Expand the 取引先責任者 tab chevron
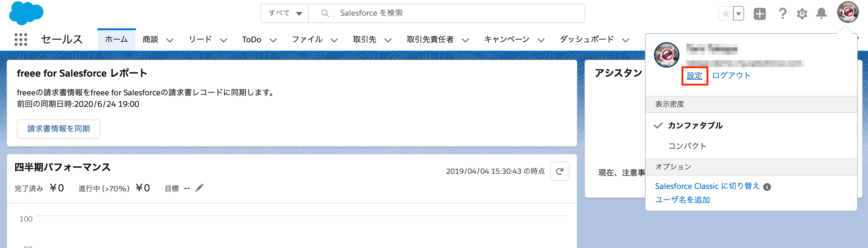Screen dimensions: 868x248 465,40
